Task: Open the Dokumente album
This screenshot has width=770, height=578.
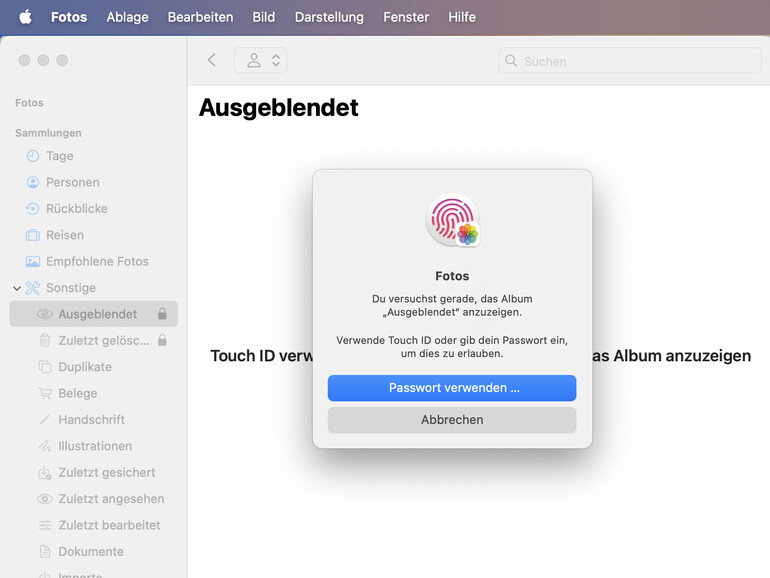Action: (x=93, y=551)
